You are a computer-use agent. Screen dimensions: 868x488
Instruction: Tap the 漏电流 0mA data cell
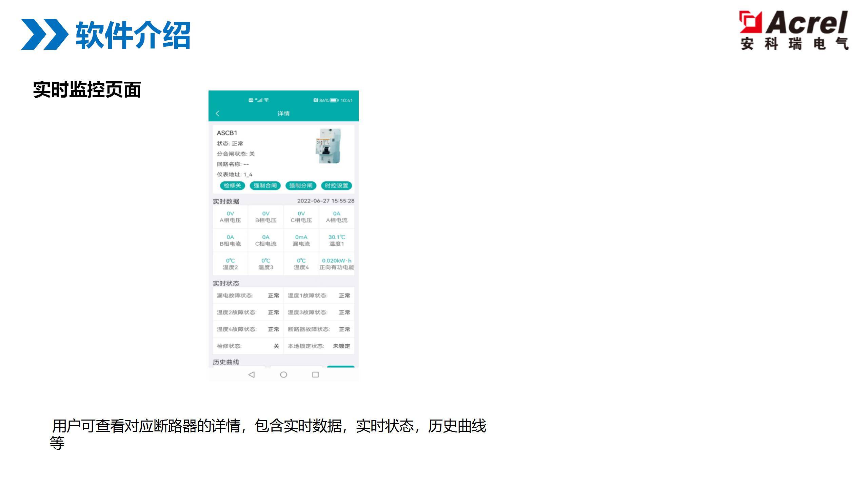click(x=301, y=240)
